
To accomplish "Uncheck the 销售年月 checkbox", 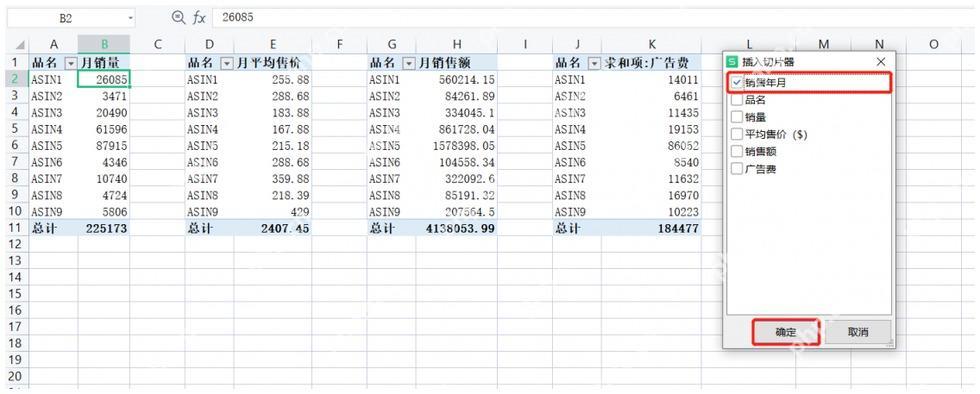I will 738,83.
